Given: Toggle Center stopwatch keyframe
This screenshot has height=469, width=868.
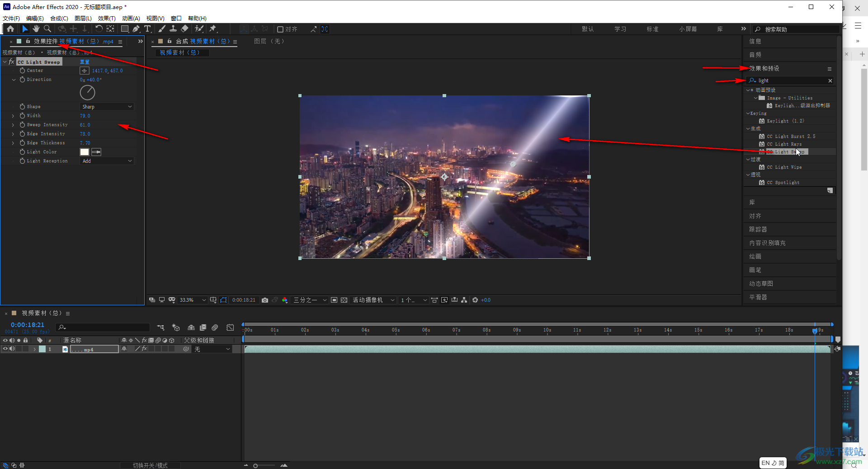Looking at the screenshot, I should click(x=22, y=71).
